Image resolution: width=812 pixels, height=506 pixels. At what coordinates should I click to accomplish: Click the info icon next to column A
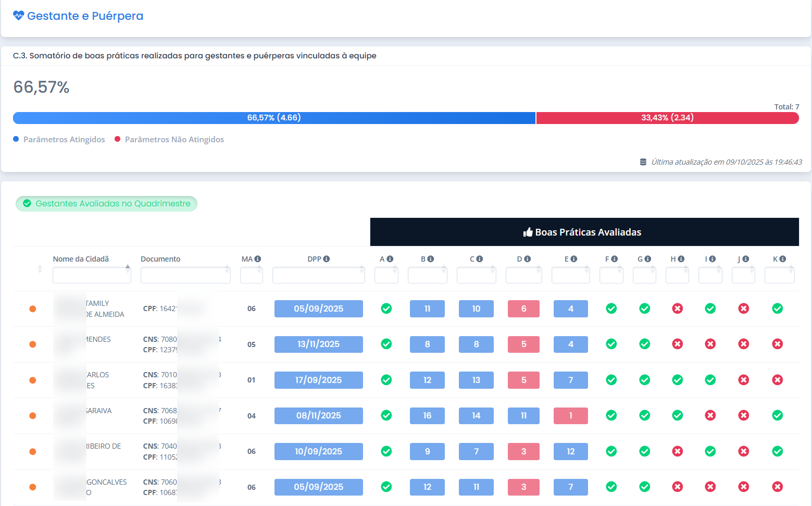click(391, 258)
